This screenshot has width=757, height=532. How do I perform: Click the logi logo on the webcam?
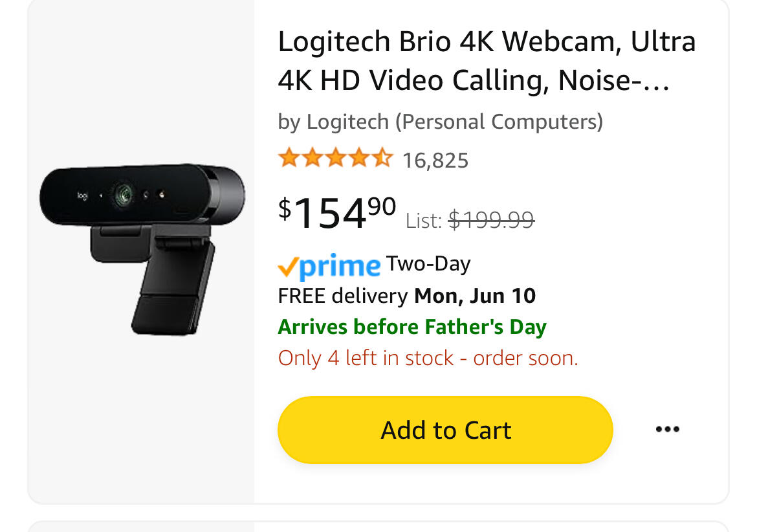tap(83, 195)
